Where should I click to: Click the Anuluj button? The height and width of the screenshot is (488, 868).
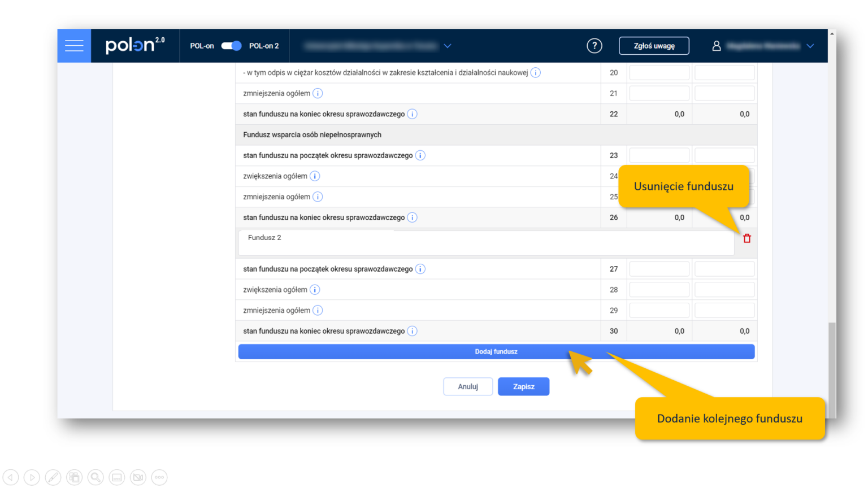coord(468,386)
